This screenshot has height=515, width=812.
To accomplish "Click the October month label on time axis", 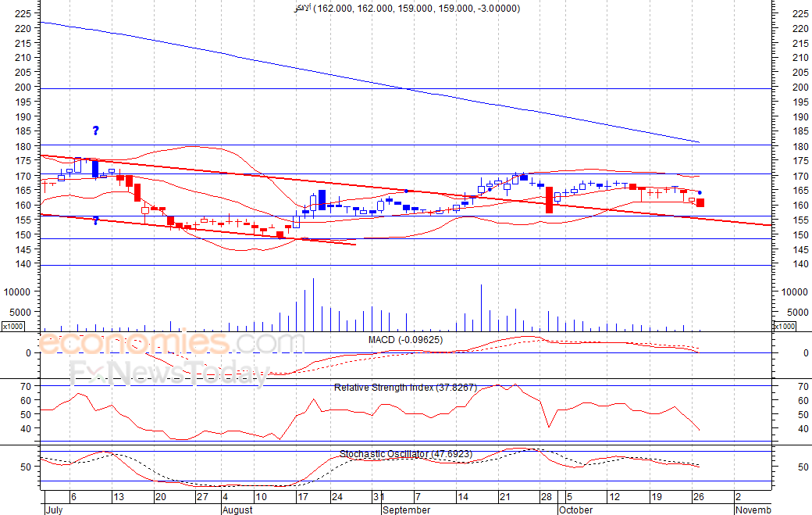I will [x=576, y=510].
